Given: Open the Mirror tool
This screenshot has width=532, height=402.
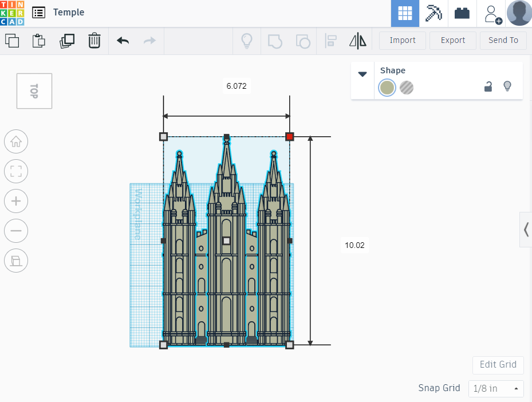Looking at the screenshot, I should 358,41.
